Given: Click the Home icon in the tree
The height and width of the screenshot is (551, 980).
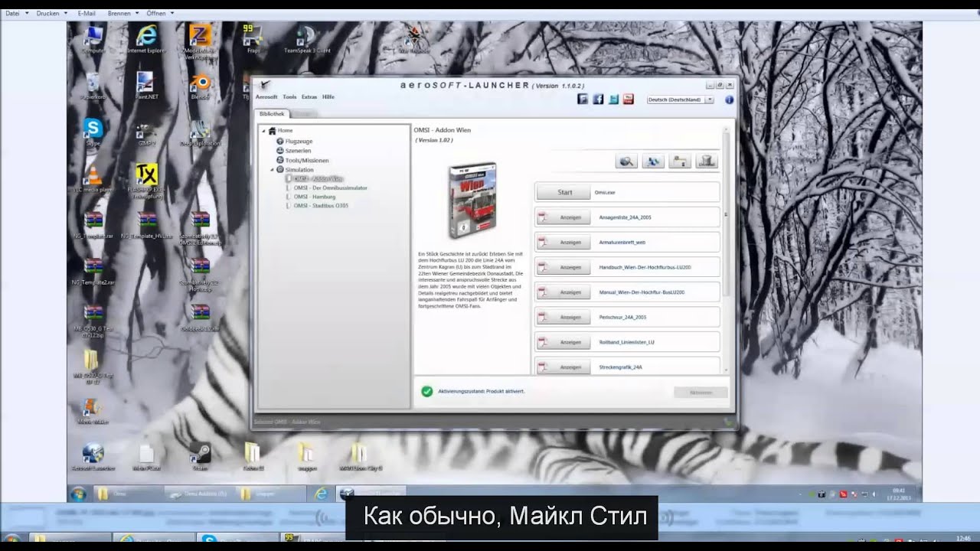Looking at the screenshot, I should pyautogui.click(x=272, y=131).
